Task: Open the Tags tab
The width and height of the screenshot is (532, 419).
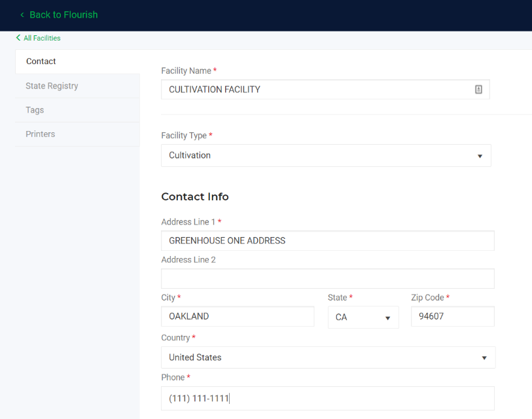Action: click(x=78, y=110)
